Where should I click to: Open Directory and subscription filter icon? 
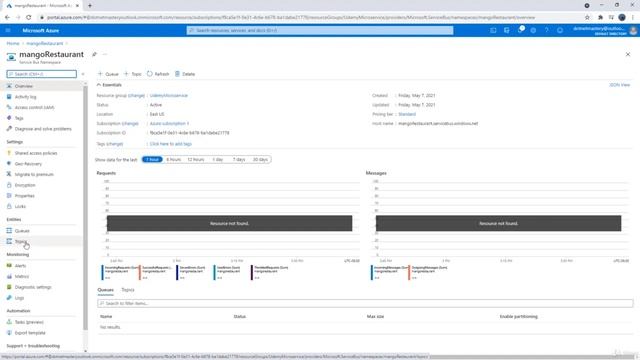pos(507,30)
